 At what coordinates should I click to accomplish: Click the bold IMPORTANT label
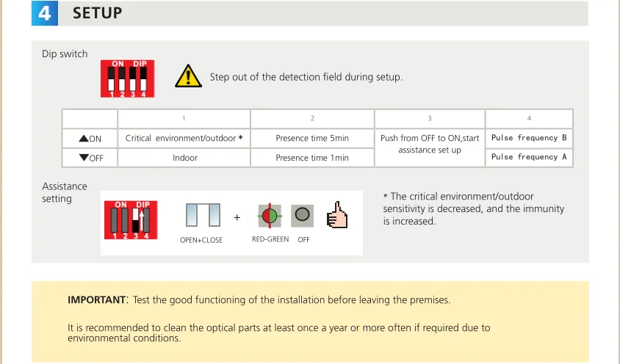point(96,299)
